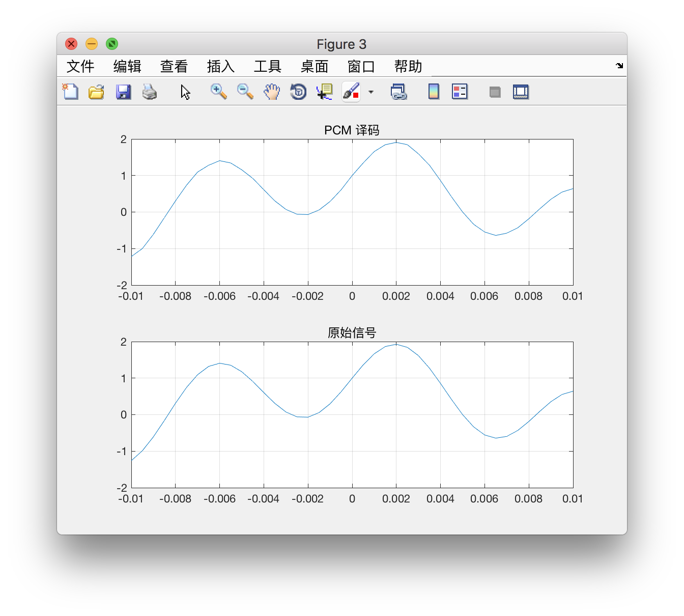Activate the Pan hand tool
This screenshot has width=684, height=616.
pyautogui.click(x=272, y=92)
